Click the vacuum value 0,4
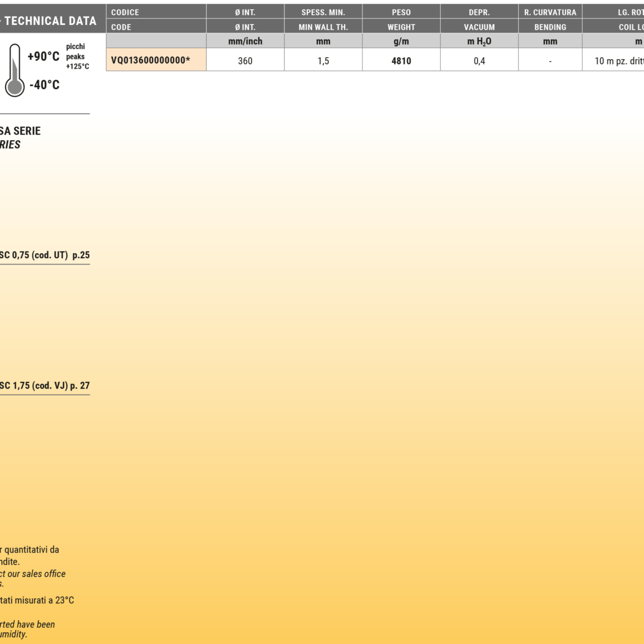Viewport: 644px width, 644px height. (x=479, y=60)
